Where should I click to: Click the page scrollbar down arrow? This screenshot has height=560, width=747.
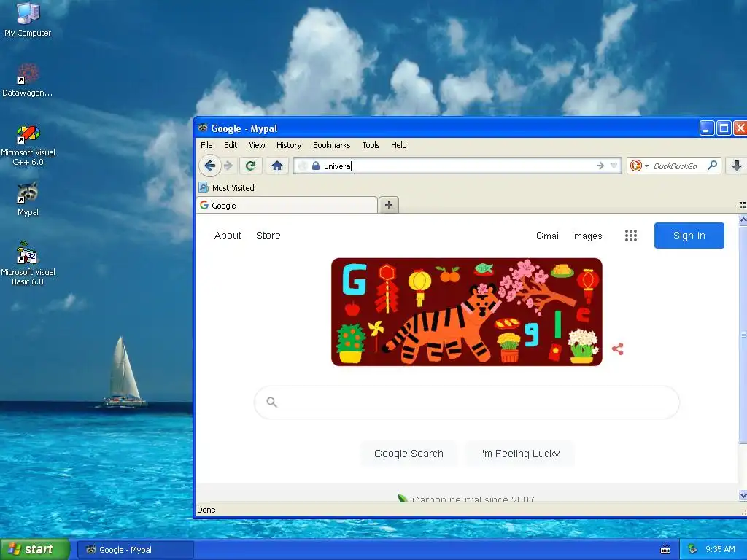tap(742, 496)
